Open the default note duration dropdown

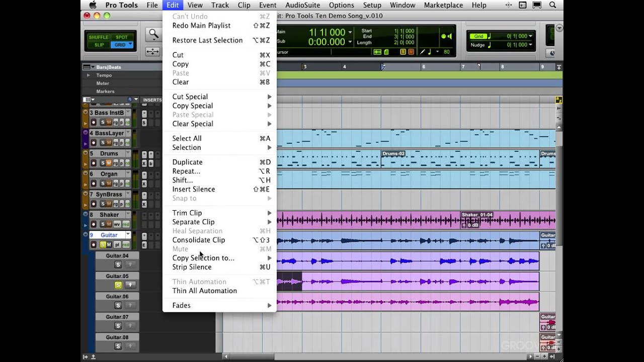(x=438, y=52)
